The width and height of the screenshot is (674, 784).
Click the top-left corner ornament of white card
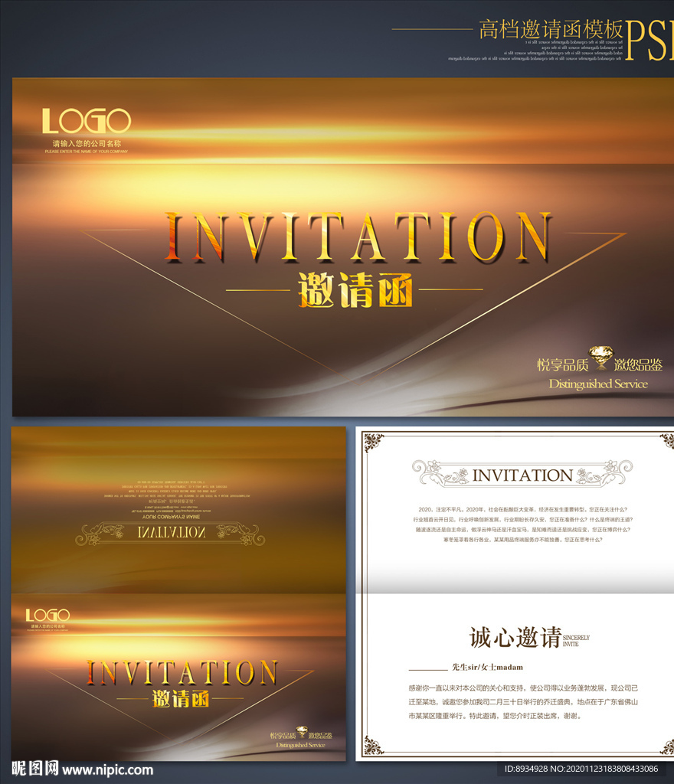(x=374, y=443)
